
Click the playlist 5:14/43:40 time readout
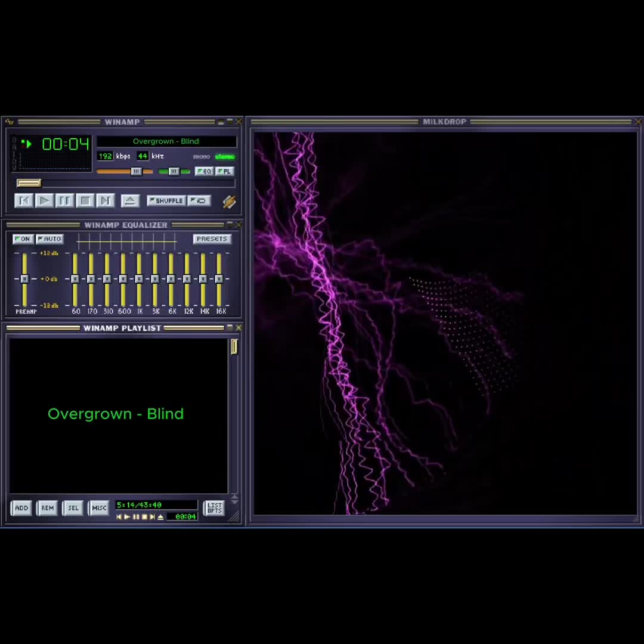tap(139, 505)
